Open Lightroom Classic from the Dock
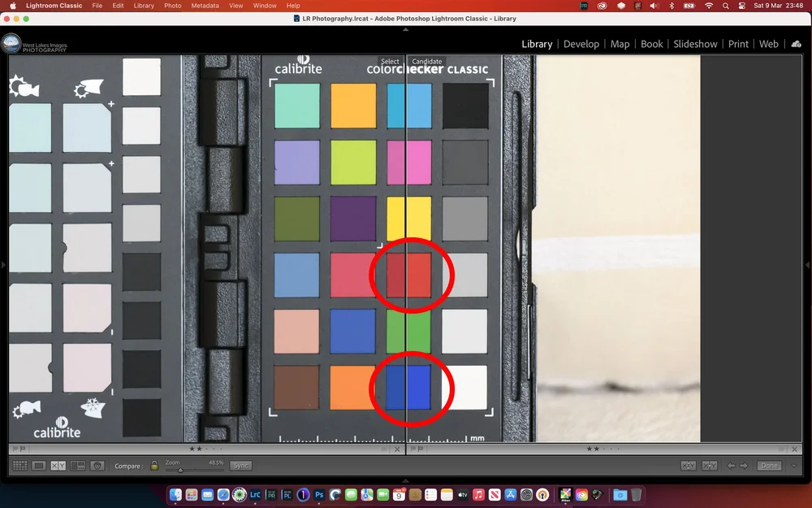The height and width of the screenshot is (508, 812). click(x=255, y=494)
